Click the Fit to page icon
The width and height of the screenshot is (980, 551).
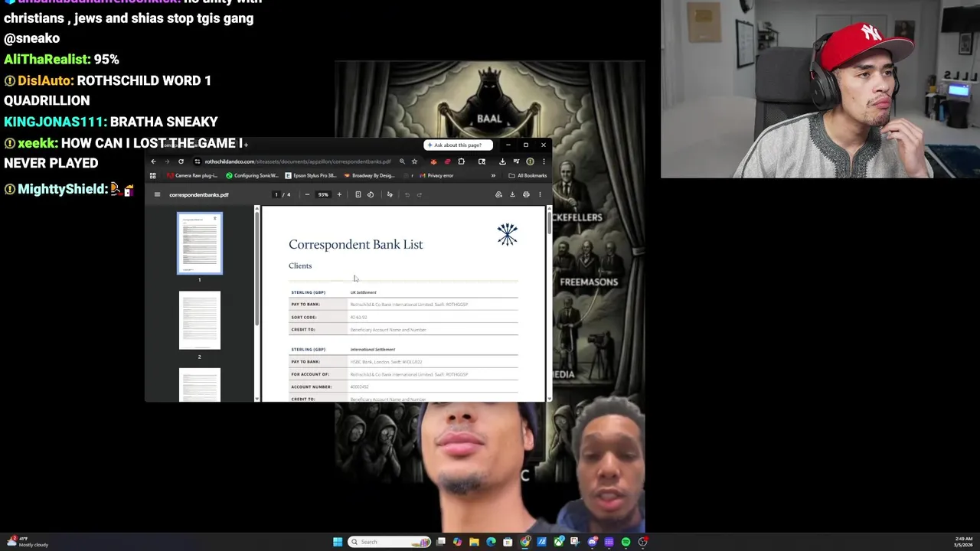click(358, 194)
